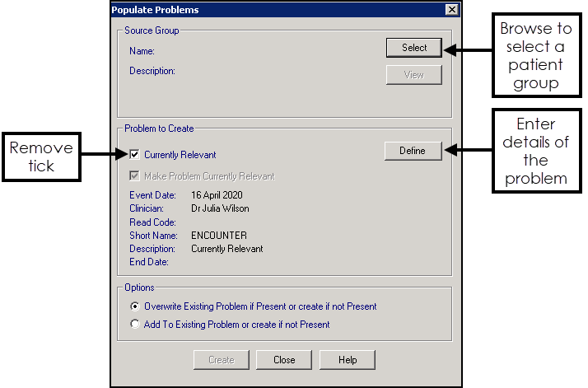Open Help from the bottom button row

click(x=347, y=360)
